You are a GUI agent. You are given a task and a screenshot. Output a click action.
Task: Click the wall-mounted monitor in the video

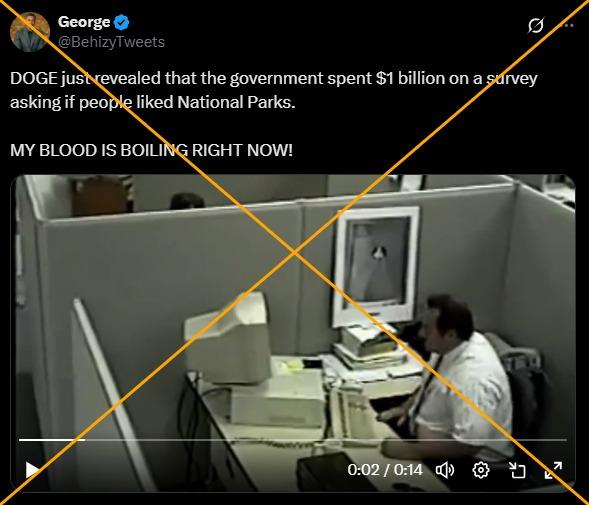click(x=377, y=266)
